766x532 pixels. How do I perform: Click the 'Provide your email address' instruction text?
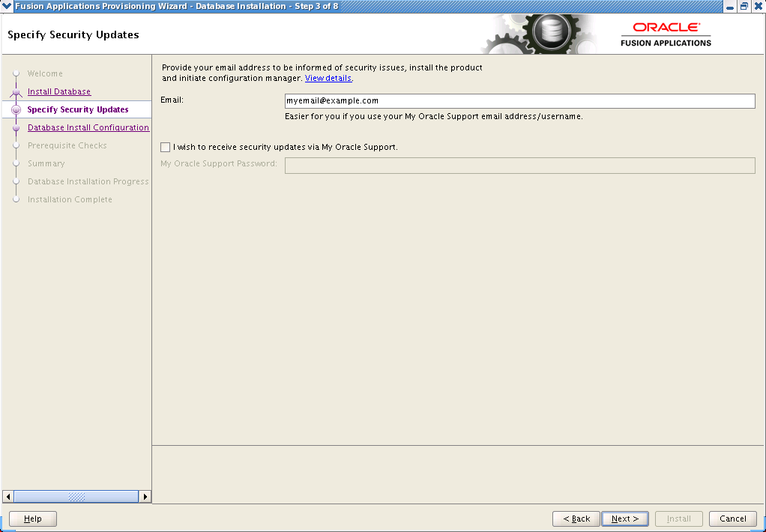(x=322, y=73)
